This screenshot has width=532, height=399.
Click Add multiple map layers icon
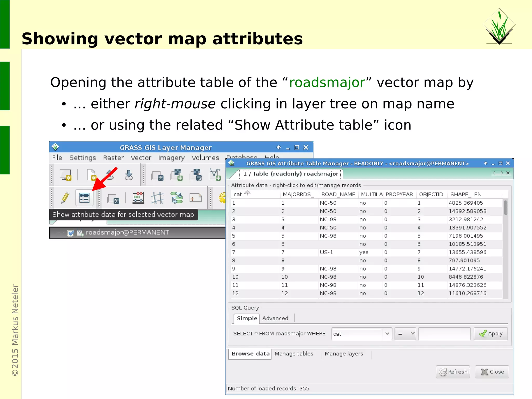click(157, 175)
